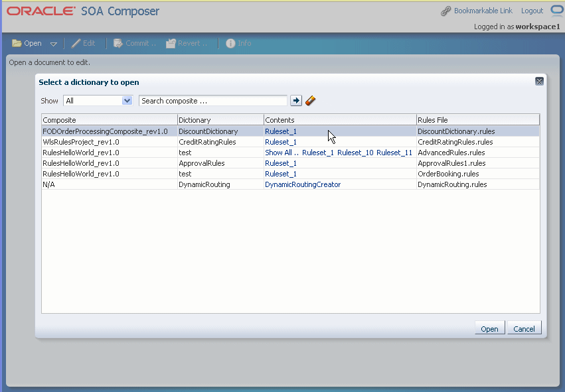565x392 pixels.
Task: Expand the Open menu arrow in toolbar
Action: pyautogui.click(x=54, y=44)
